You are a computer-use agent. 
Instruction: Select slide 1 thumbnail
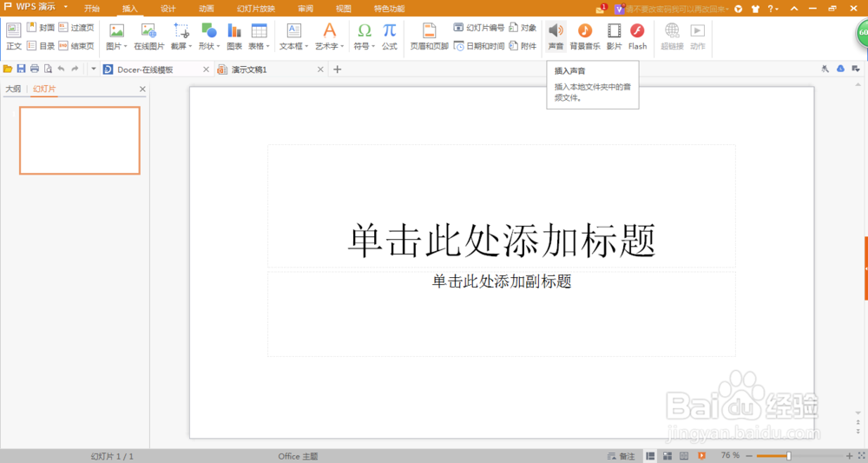(80, 141)
